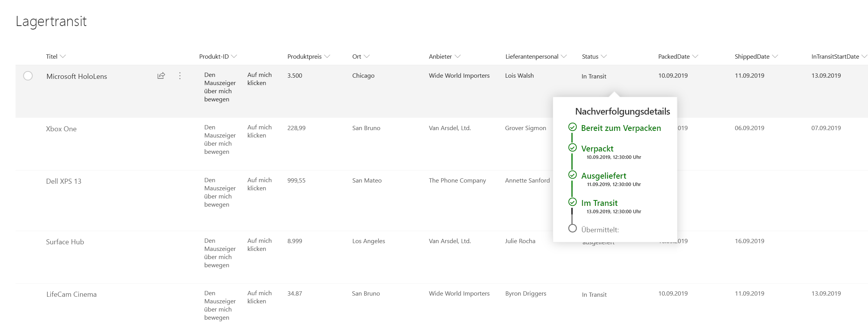Click the Surface Hub title
Viewport: 868px width, 322px height.
(x=65, y=242)
